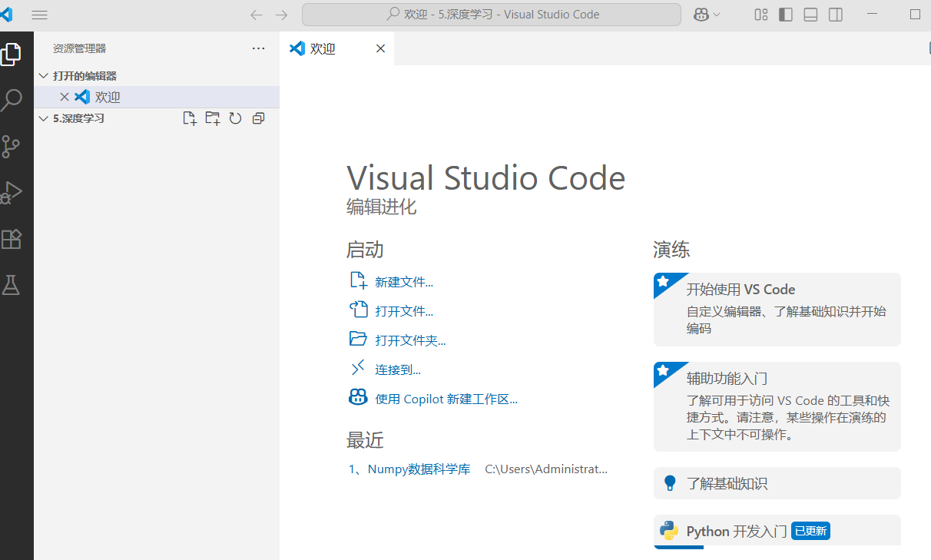Image resolution: width=931 pixels, height=560 pixels.
Task: Click the recent path C:\Users\Administrat...
Action: coord(546,469)
